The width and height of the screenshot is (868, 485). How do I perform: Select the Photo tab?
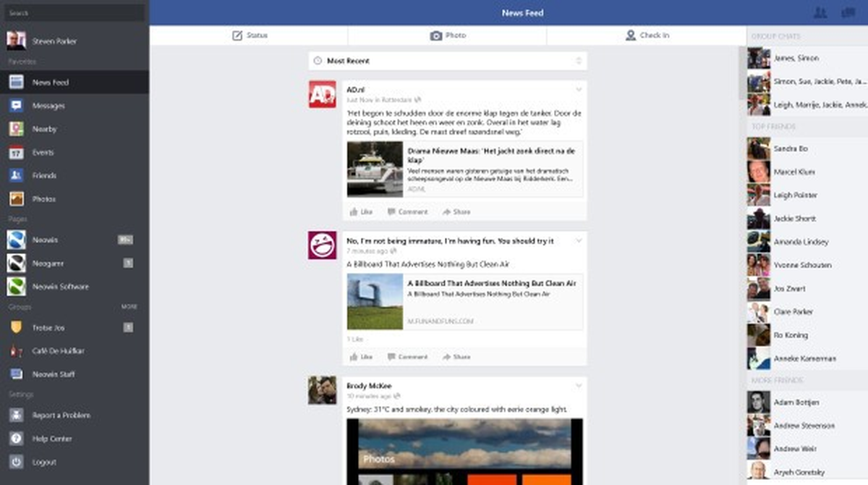(x=447, y=35)
